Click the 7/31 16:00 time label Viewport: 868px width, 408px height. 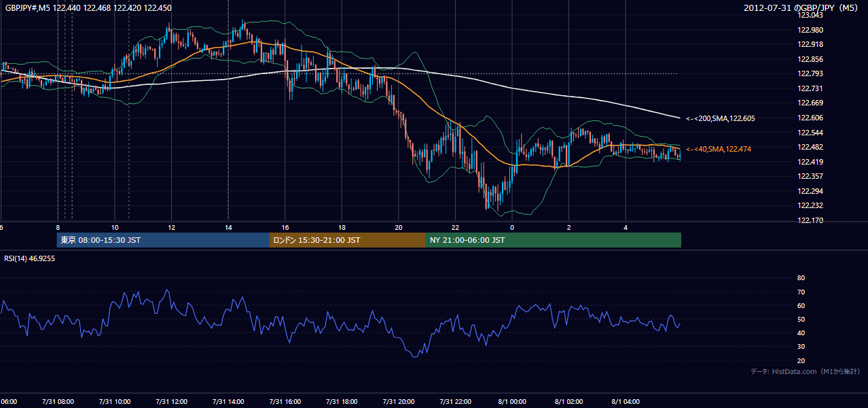(x=285, y=402)
